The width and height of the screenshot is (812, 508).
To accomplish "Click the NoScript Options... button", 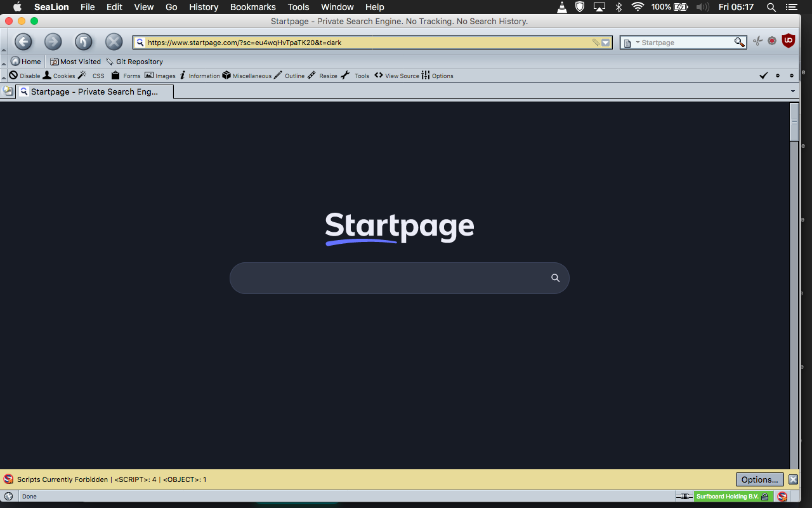I will coord(760,479).
